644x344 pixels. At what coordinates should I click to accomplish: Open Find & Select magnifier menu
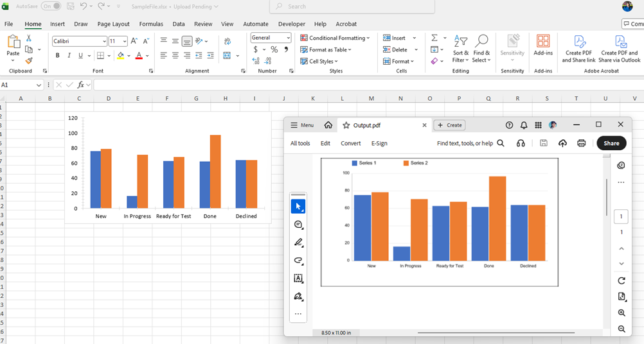(x=481, y=49)
